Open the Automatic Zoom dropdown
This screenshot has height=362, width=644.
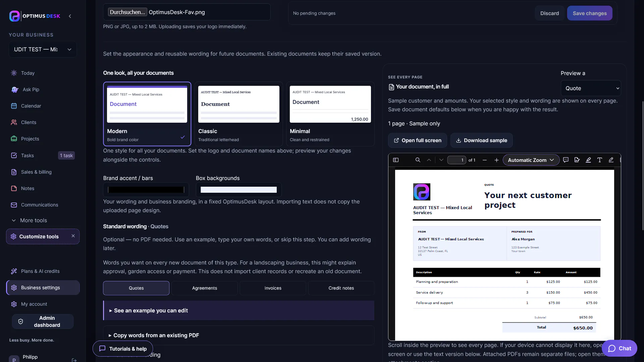(x=531, y=160)
